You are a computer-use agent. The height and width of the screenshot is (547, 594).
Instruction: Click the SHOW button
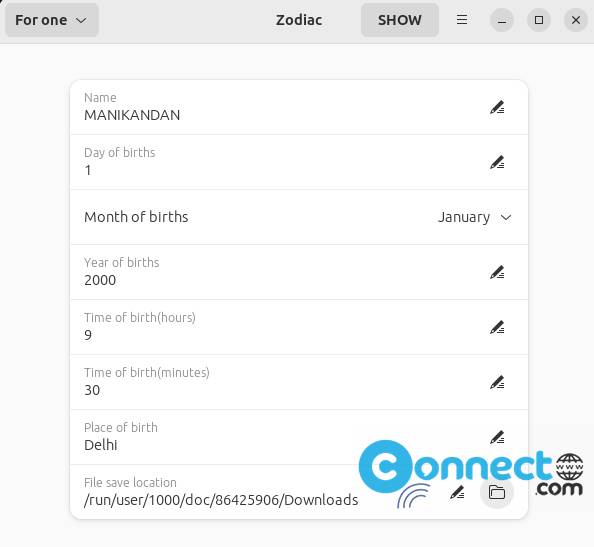[400, 20]
